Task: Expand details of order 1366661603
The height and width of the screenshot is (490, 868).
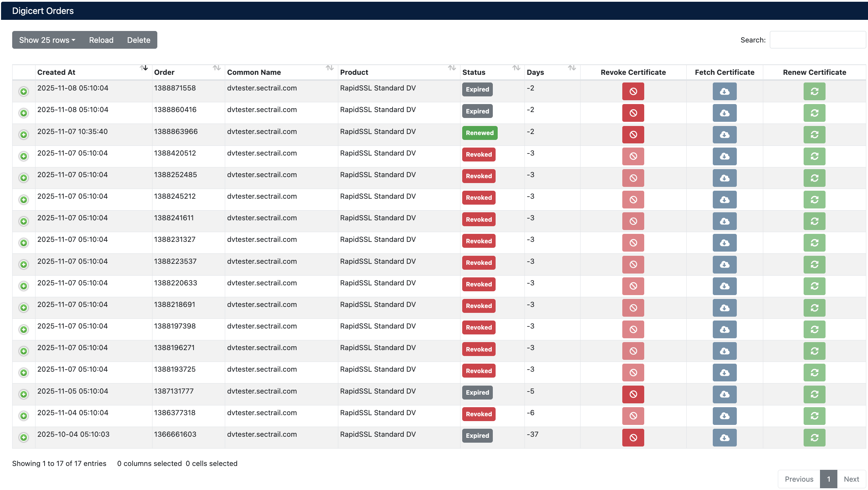Action: (x=24, y=437)
